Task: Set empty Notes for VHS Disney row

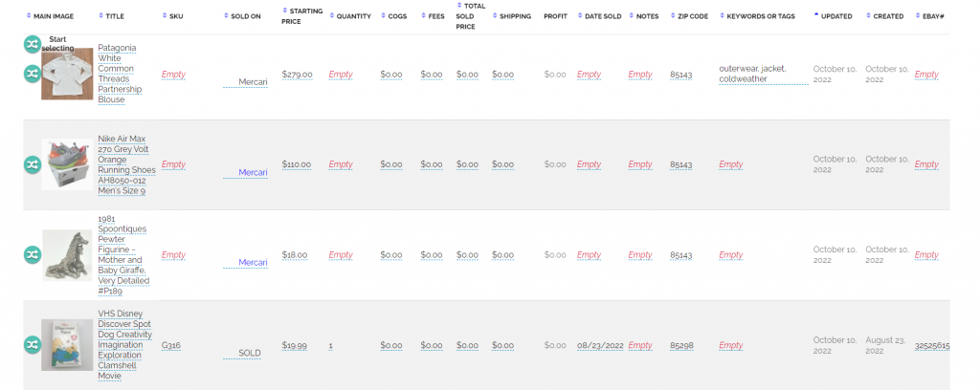Action: [x=640, y=346]
